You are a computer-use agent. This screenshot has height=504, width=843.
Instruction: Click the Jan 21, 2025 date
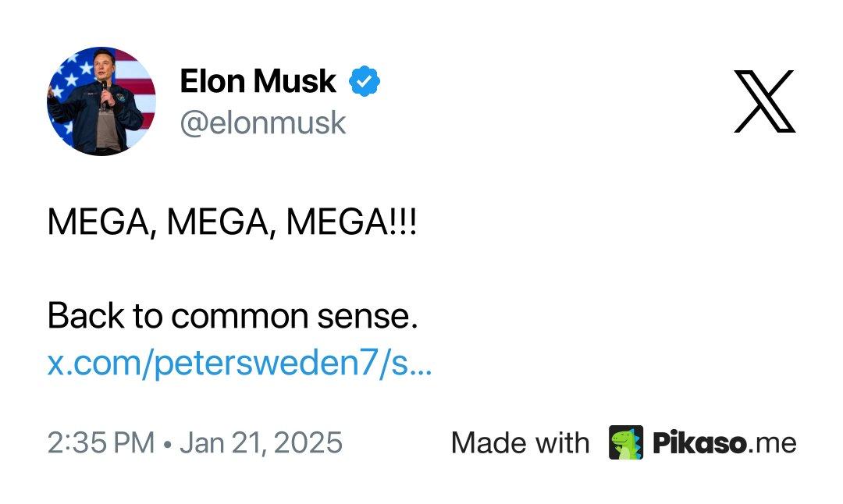pos(261,442)
